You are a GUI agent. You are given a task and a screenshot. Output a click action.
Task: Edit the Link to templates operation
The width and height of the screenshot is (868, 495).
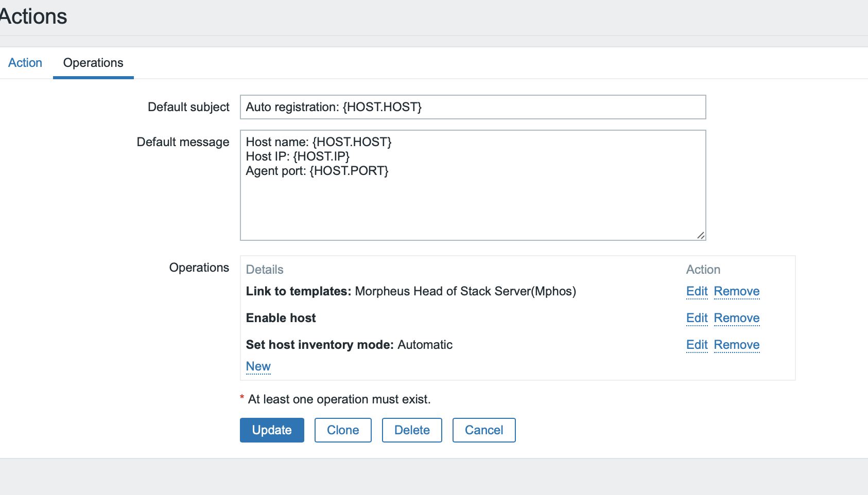(697, 291)
